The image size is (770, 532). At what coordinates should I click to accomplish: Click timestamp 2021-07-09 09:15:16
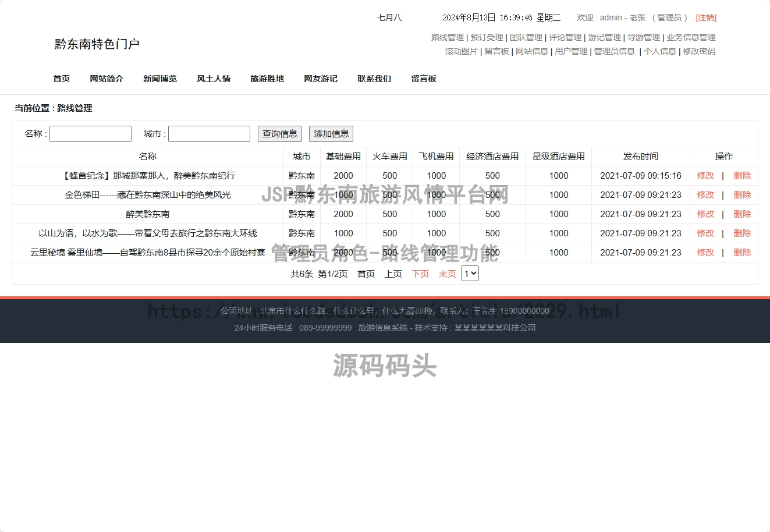click(641, 176)
